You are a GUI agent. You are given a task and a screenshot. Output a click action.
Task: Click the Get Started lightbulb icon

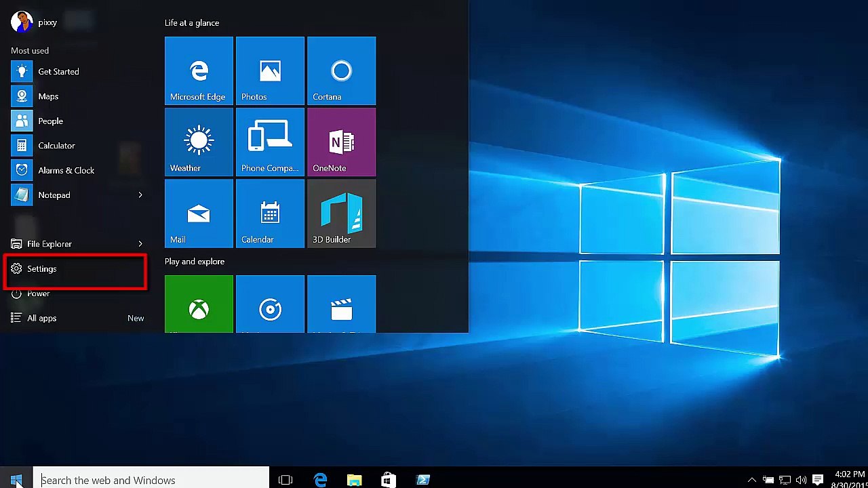22,71
